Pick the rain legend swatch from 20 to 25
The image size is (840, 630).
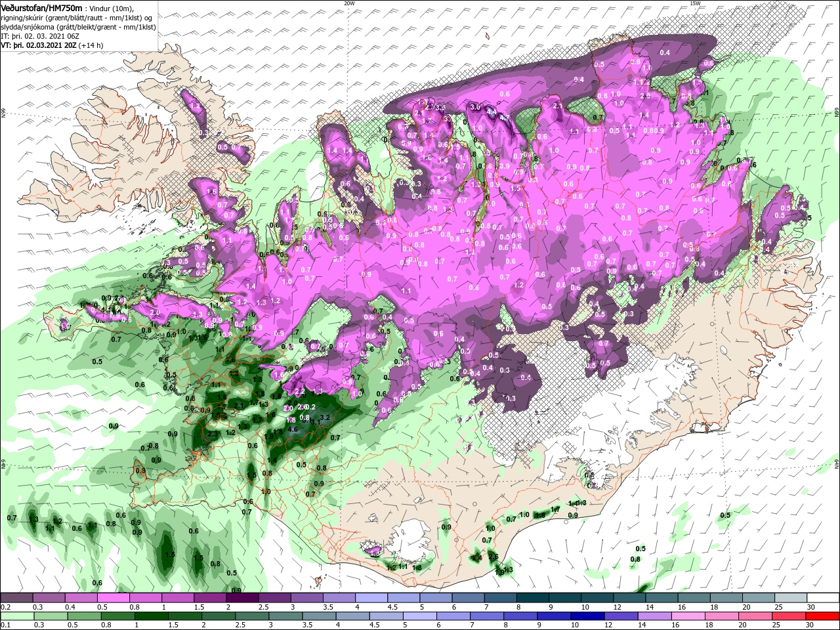pyautogui.click(x=756, y=616)
